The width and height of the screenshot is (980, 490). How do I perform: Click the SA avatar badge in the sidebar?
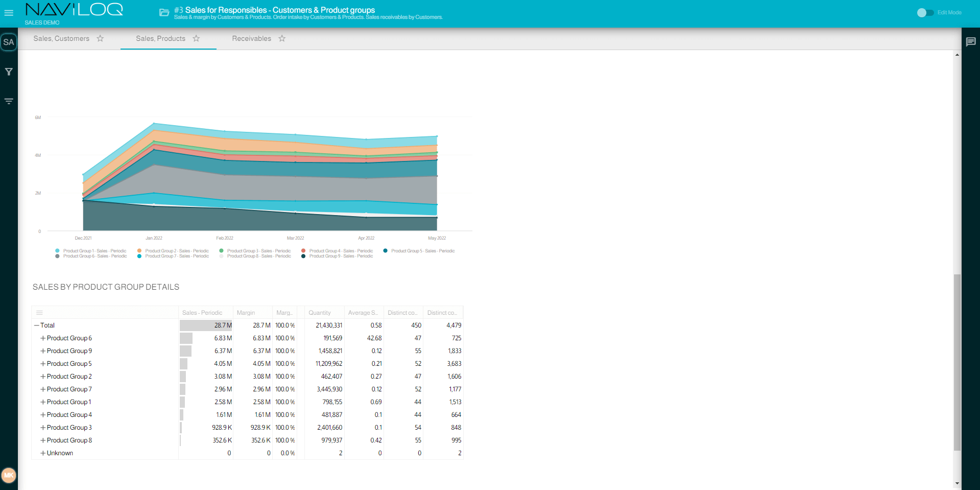coord(9,42)
